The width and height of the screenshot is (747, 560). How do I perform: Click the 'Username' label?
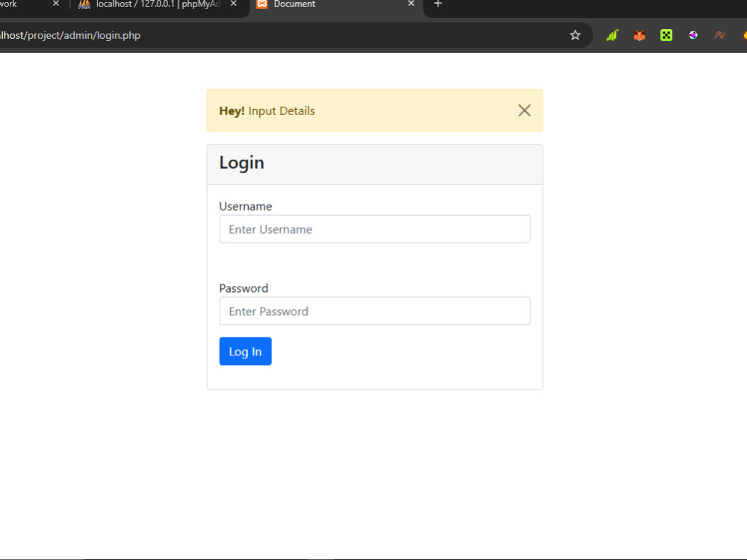245,206
